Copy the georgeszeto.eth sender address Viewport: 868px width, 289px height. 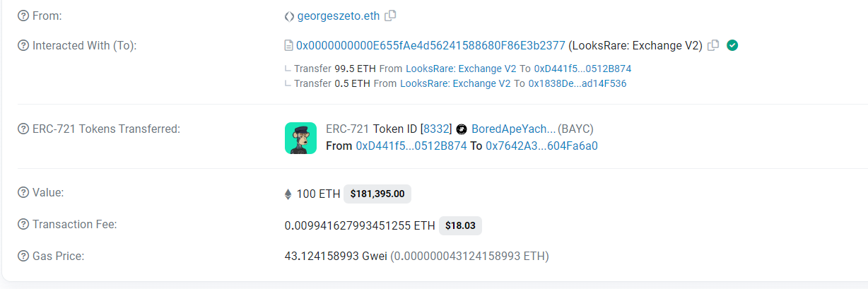click(x=390, y=16)
